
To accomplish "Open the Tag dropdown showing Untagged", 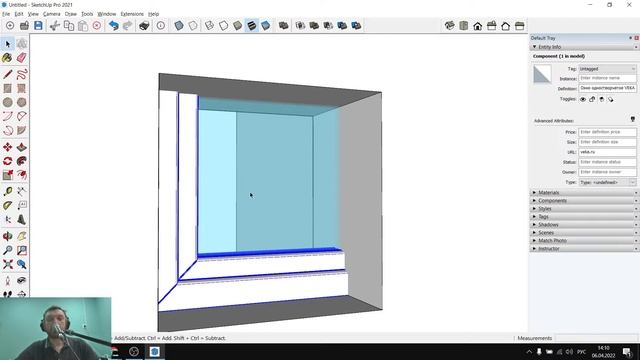I will (x=607, y=69).
